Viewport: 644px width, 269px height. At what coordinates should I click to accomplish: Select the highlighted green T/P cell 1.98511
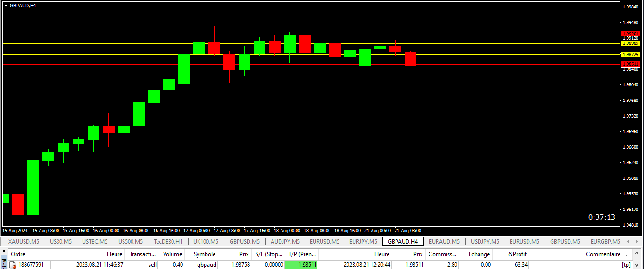pos(301,265)
